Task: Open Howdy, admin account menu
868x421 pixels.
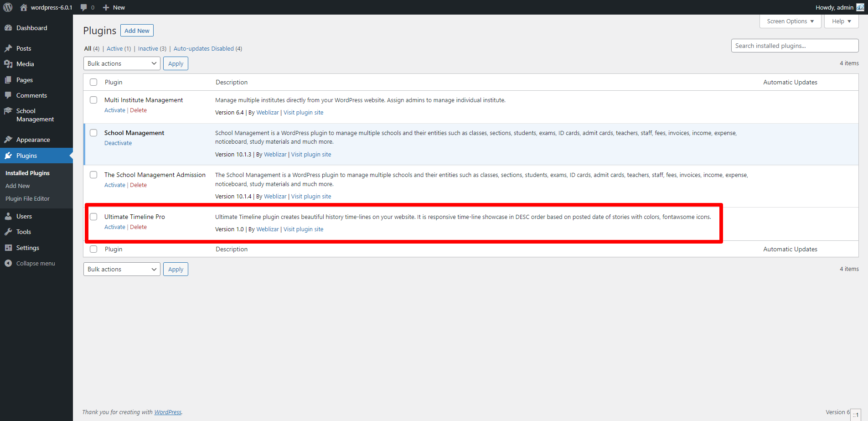Action: point(839,7)
